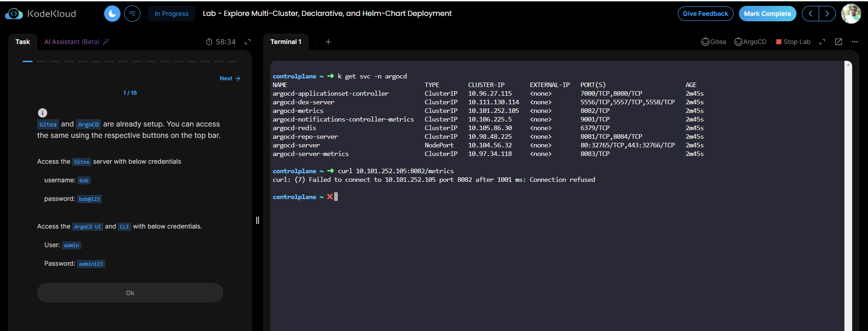This screenshot has width=868, height=331.
Task: Stop the lab session
Action: [793, 42]
